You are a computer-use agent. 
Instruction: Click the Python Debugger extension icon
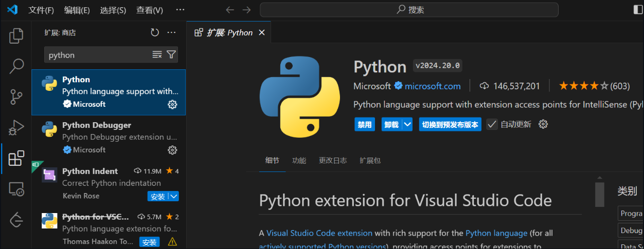click(x=49, y=129)
